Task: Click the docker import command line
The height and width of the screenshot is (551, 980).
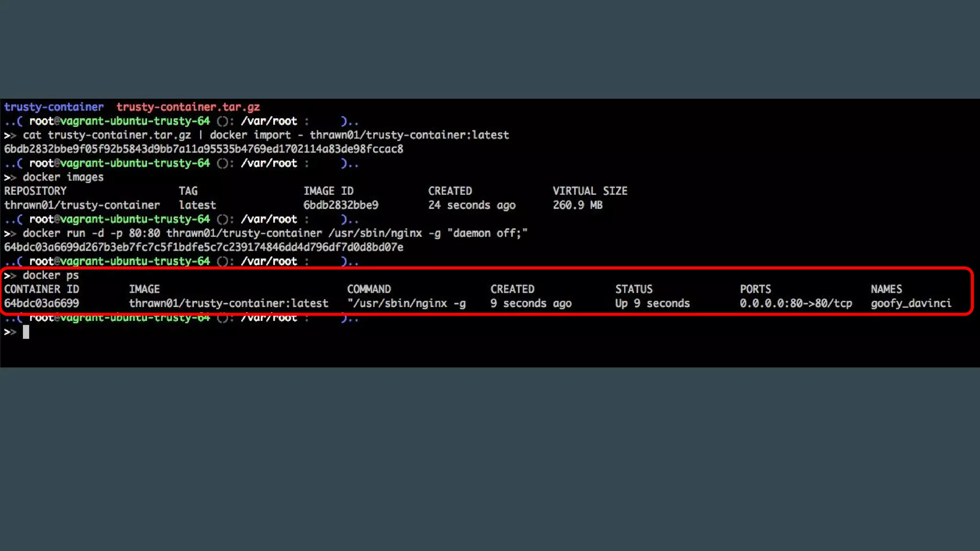Action: (266, 135)
